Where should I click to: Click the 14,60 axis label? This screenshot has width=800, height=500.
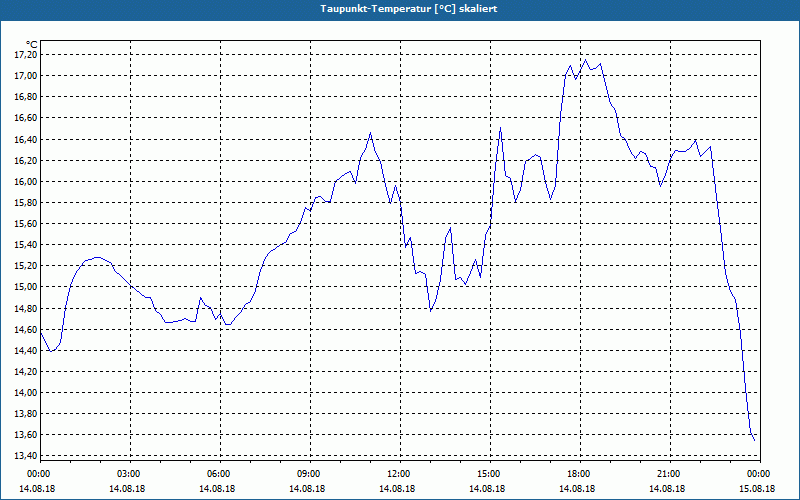coord(26,330)
